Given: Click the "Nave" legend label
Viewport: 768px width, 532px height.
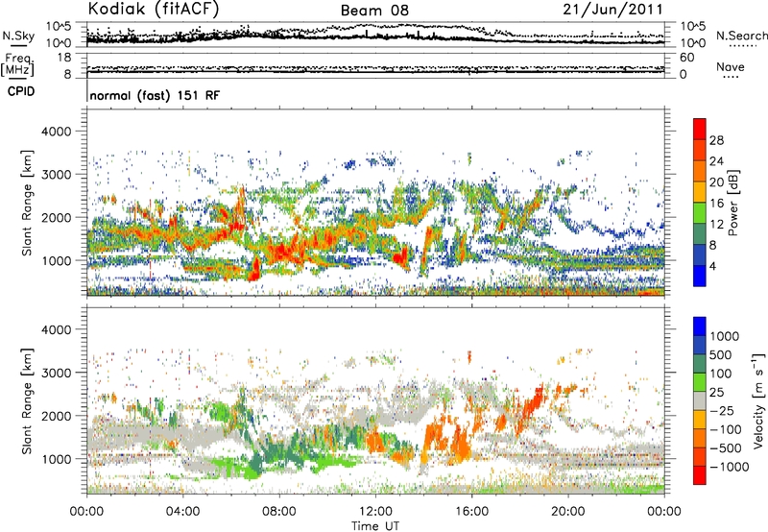Looking at the screenshot, I should 731,66.
